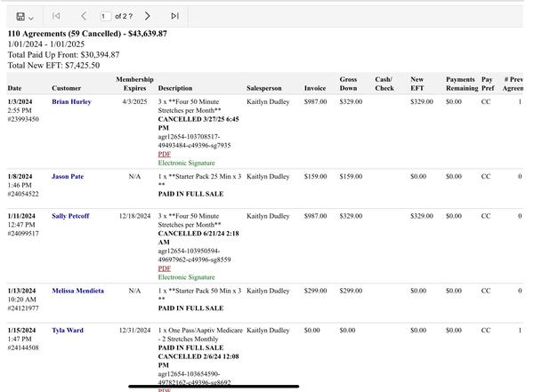Click the save/export disk icon
Screen dimensions: 534x392
pyautogui.click(x=20, y=16)
